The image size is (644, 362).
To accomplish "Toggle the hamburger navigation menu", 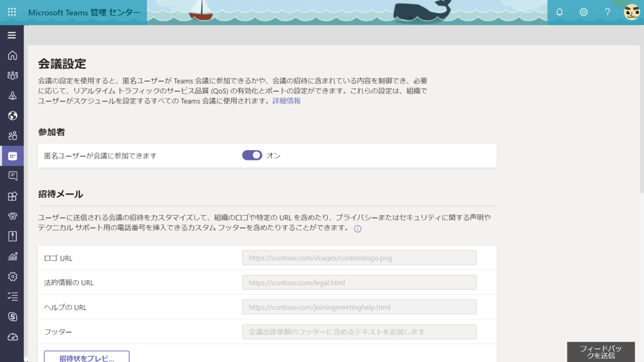I will click(12, 35).
